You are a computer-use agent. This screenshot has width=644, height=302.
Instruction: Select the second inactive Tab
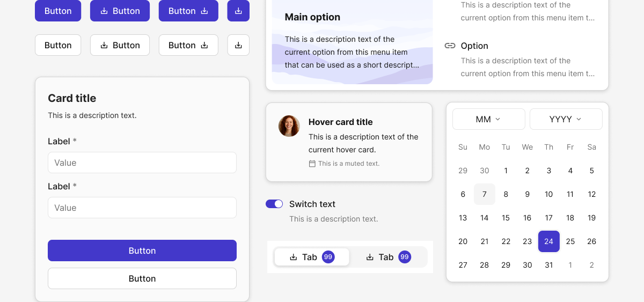click(388, 257)
